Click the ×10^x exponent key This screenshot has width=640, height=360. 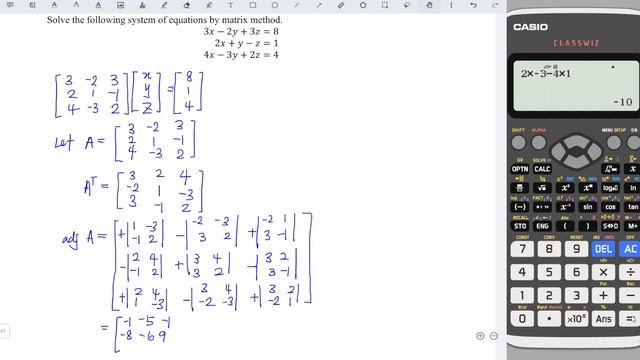[576, 319]
